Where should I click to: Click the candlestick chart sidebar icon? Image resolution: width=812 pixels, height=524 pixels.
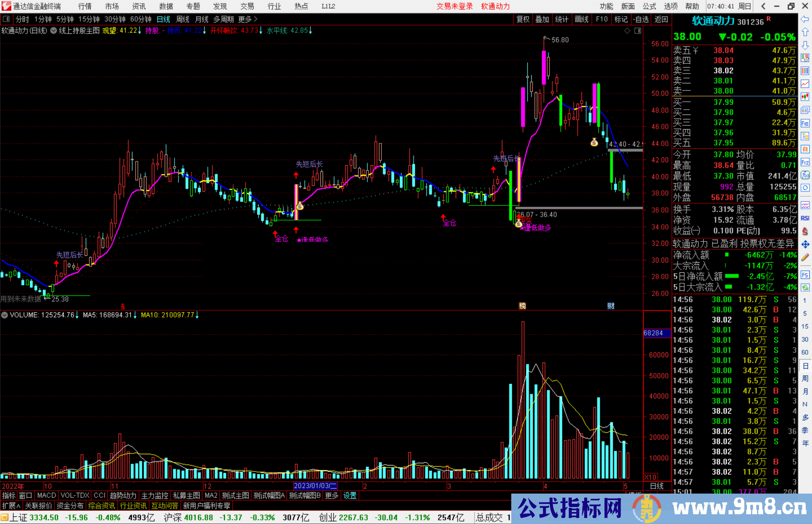[x=805, y=97]
